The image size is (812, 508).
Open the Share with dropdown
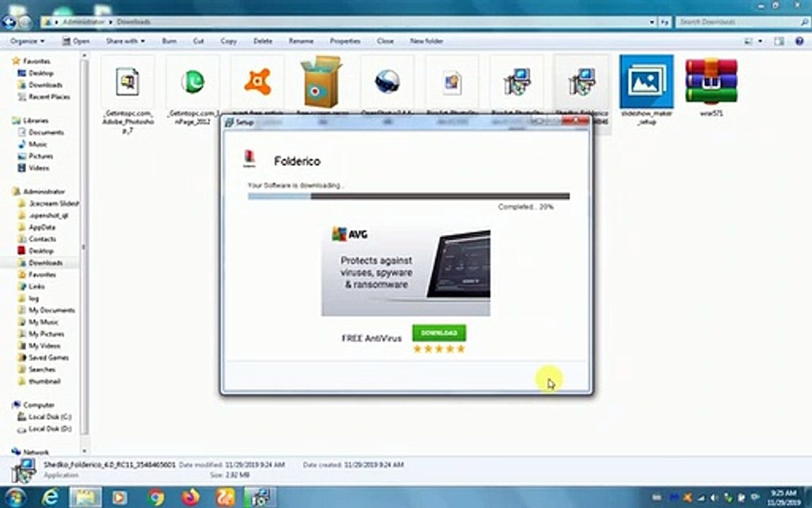tap(125, 41)
